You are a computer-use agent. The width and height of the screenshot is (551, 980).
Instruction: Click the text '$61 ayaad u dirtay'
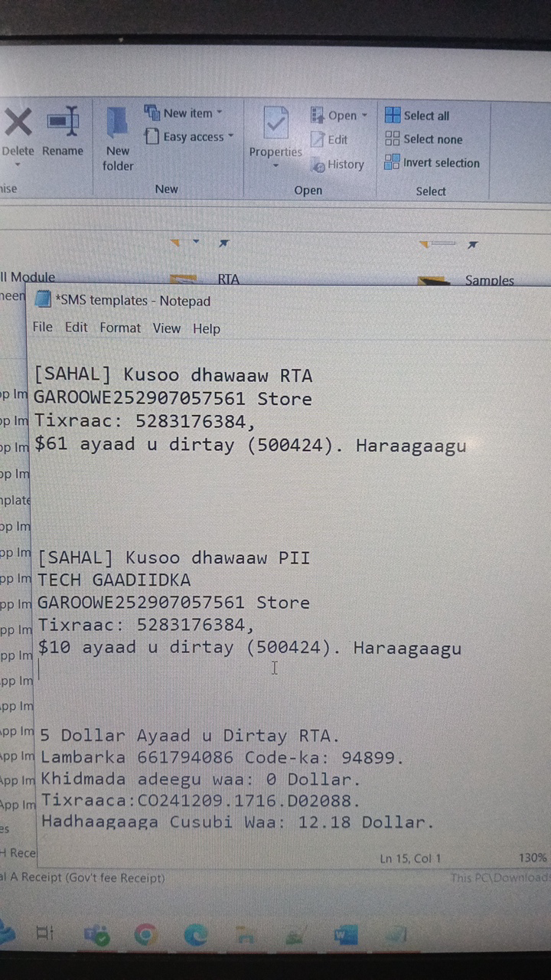pyautogui.click(x=134, y=445)
